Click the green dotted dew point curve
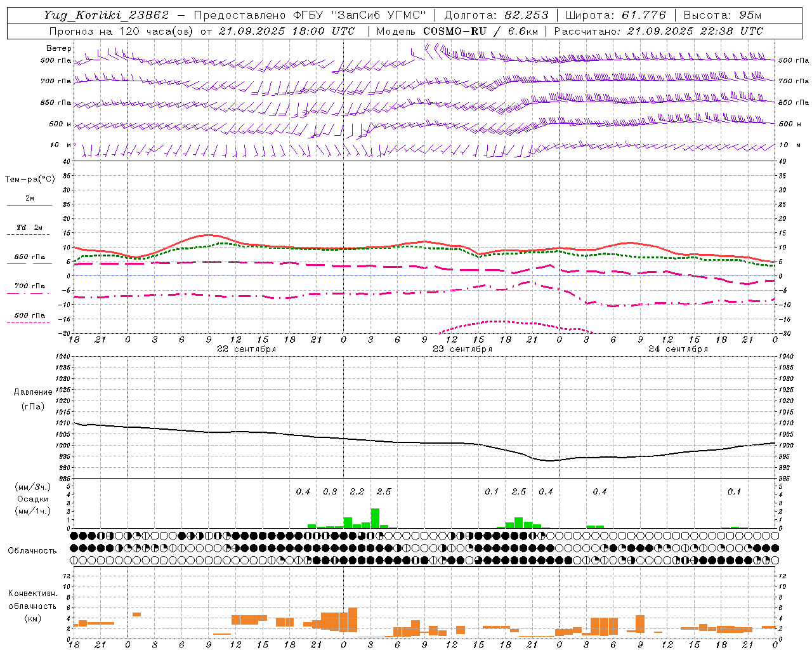Screen dimensions: 812x650 [425, 246]
